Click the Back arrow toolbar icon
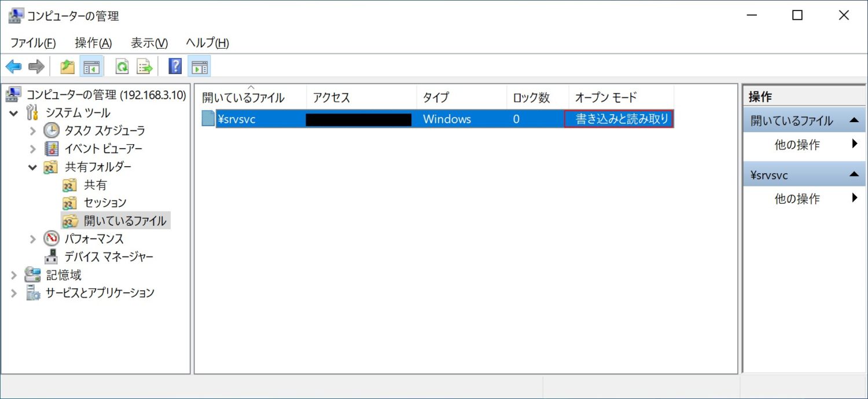 click(x=13, y=67)
